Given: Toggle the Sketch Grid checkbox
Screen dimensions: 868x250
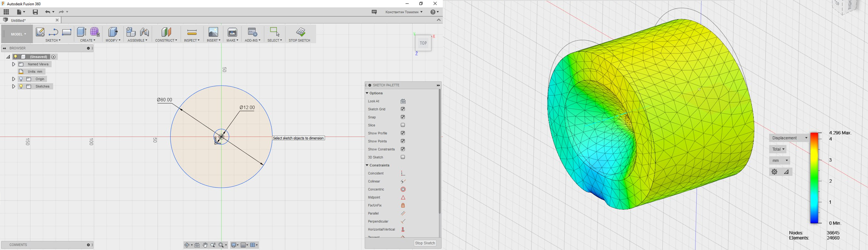Looking at the screenshot, I should (x=403, y=109).
